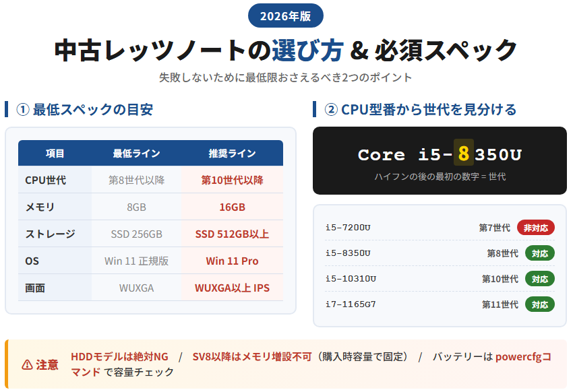Click the i7-1165G7 model text

click(x=351, y=304)
